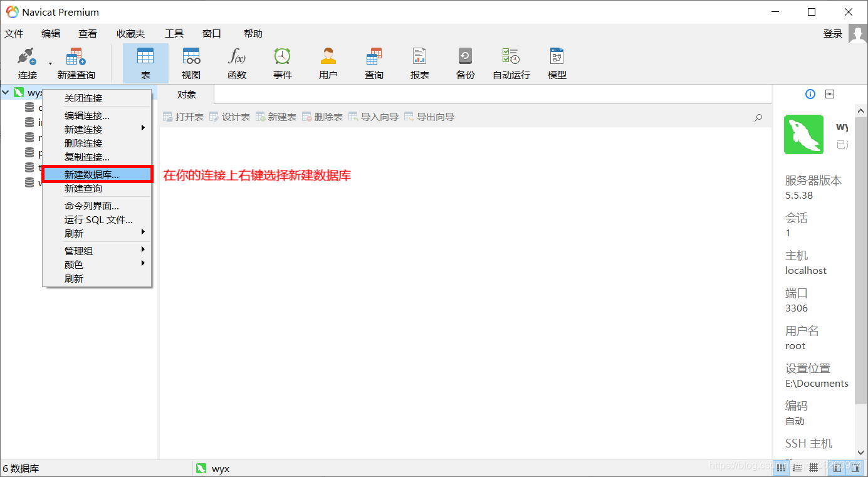Click the 设计表 button
Image resolution: width=868 pixels, height=477 pixels.
[x=229, y=117]
